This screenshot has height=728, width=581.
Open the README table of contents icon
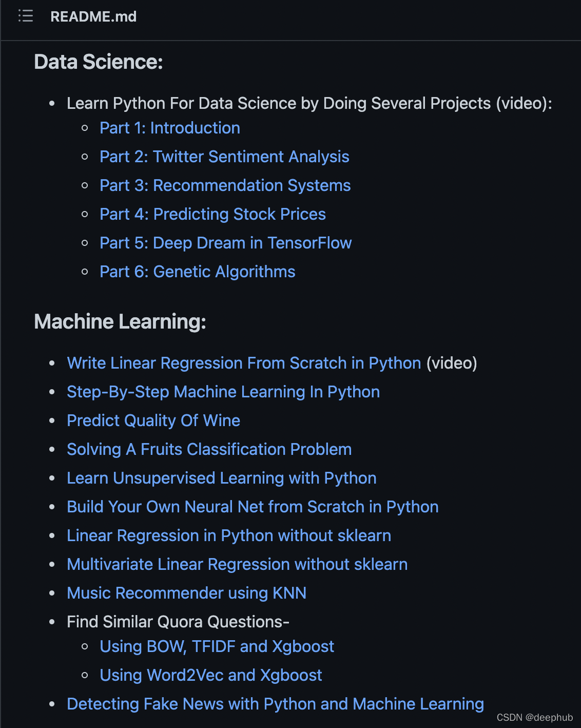(x=26, y=16)
